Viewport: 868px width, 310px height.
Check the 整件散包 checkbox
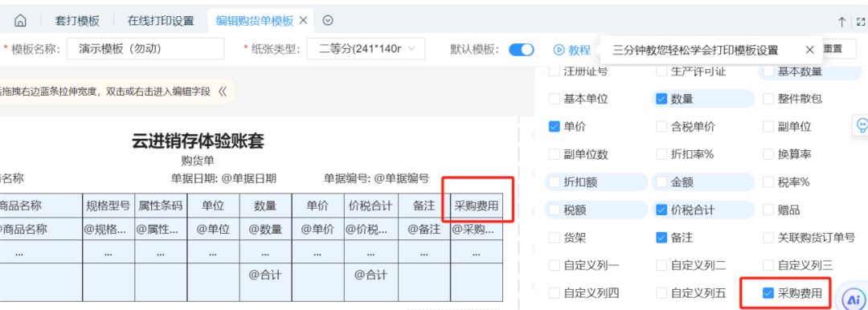[x=768, y=99]
